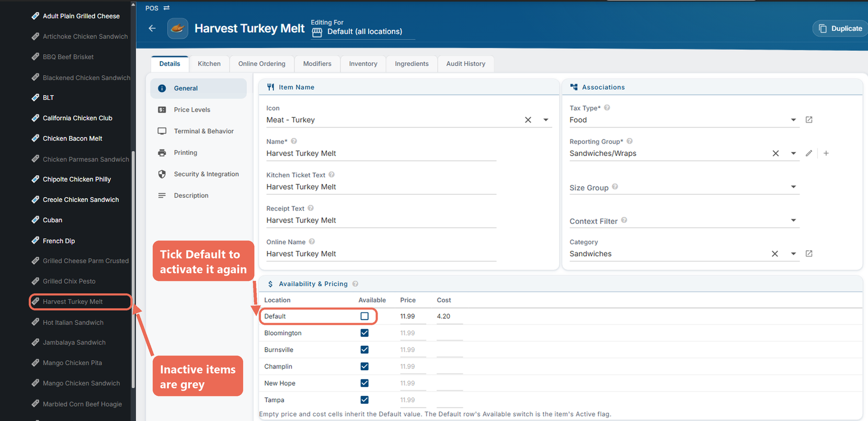
Task: Open the Modifiers tab
Action: click(317, 64)
